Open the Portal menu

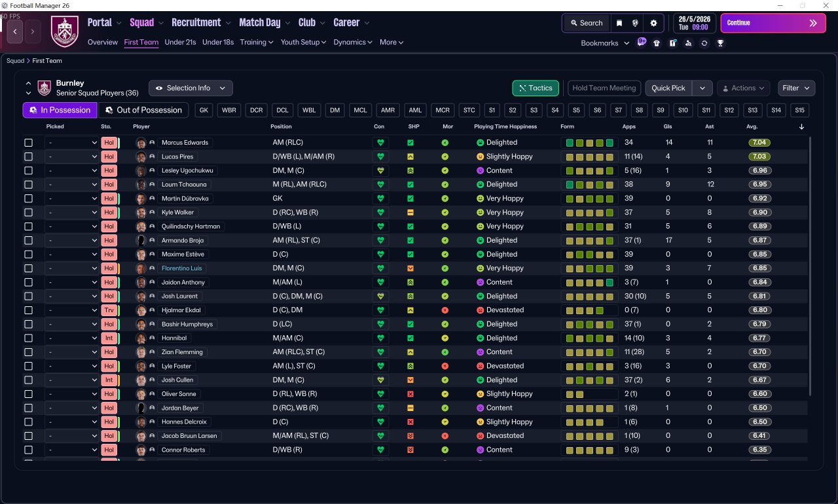[x=105, y=23]
